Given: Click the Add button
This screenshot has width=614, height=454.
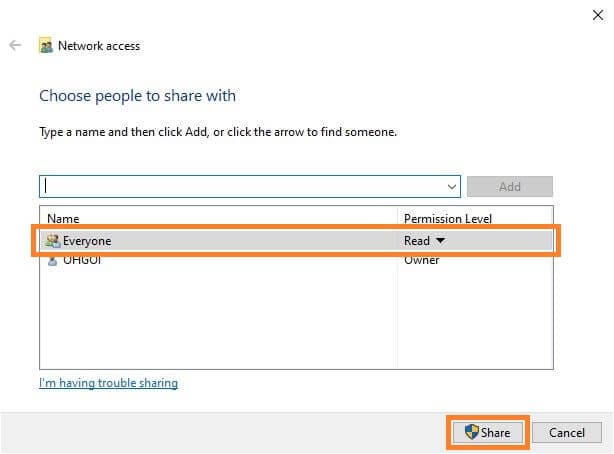Looking at the screenshot, I should tap(509, 187).
